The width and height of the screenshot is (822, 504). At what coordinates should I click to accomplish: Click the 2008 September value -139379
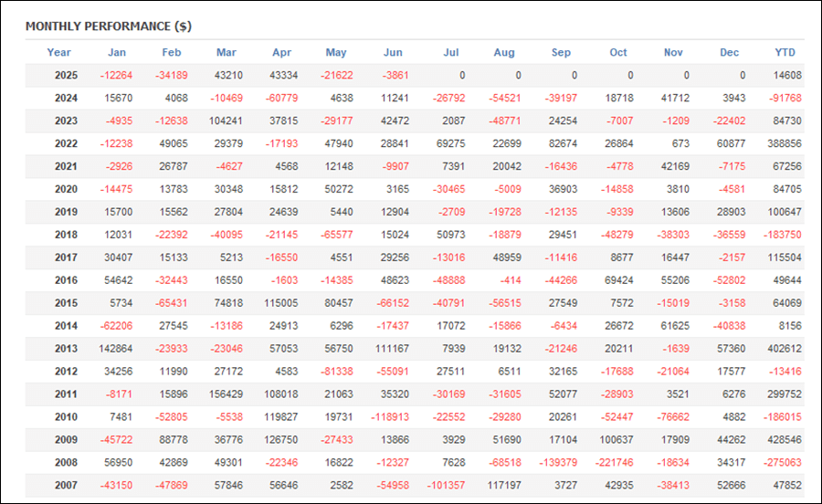point(558,463)
